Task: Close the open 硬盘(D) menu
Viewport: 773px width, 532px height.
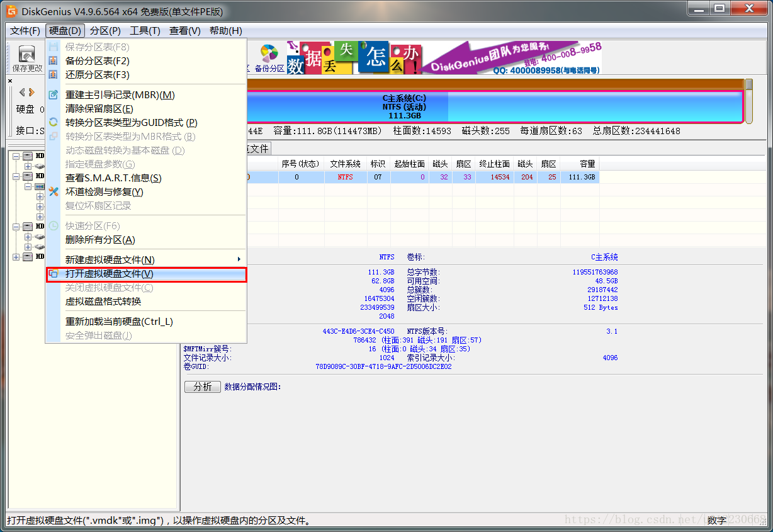Action: point(65,31)
